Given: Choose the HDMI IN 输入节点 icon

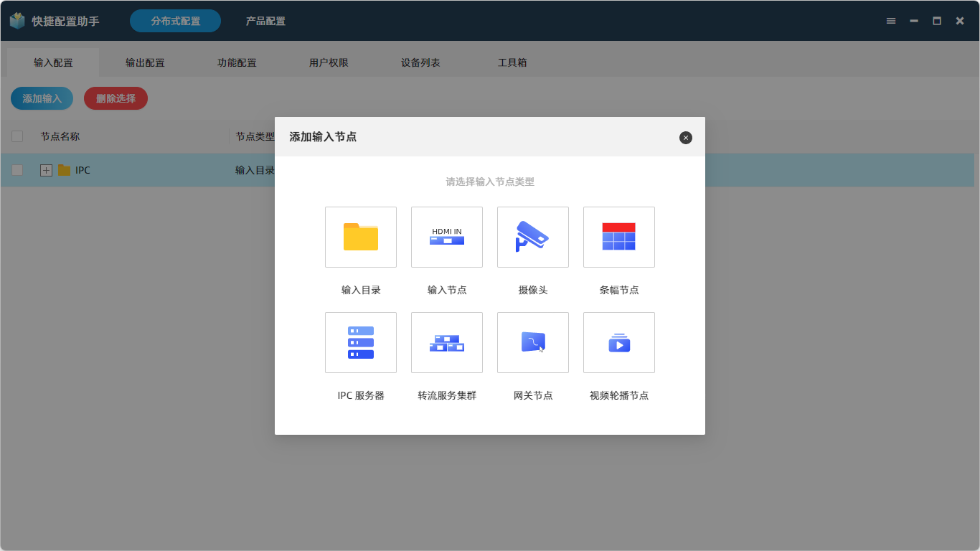Looking at the screenshot, I should 446,237.
